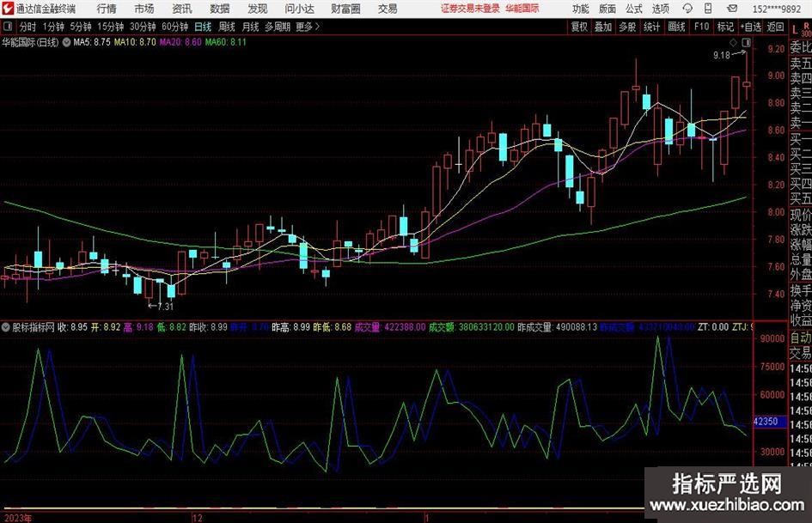Viewport: 812px width, 523px height.
Task: Toggle the right info panel icon
Action: point(746,42)
